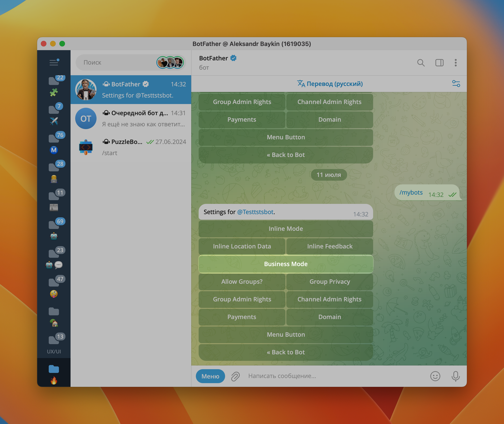View stories avatars in search bar
Viewport: 504px width, 424px height.
coord(170,62)
